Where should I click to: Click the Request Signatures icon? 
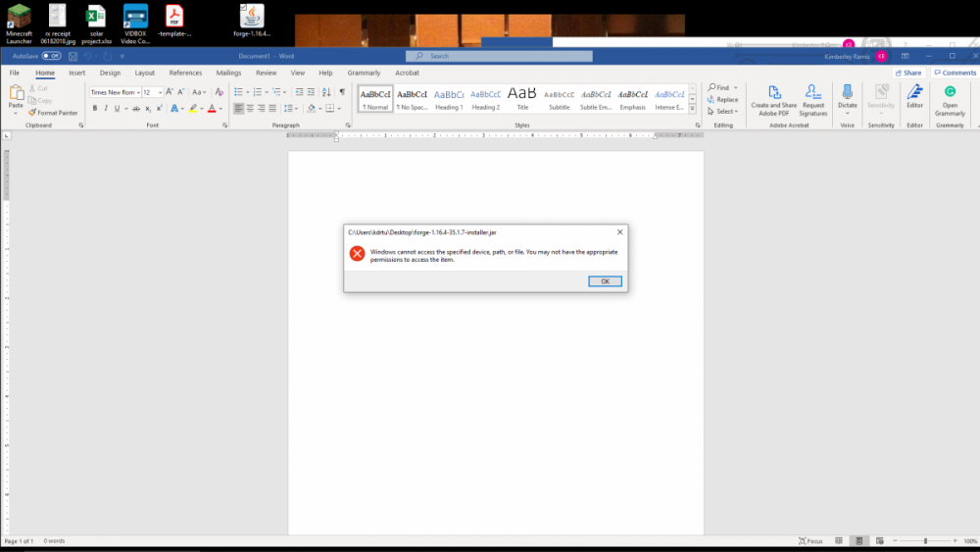pyautogui.click(x=812, y=92)
